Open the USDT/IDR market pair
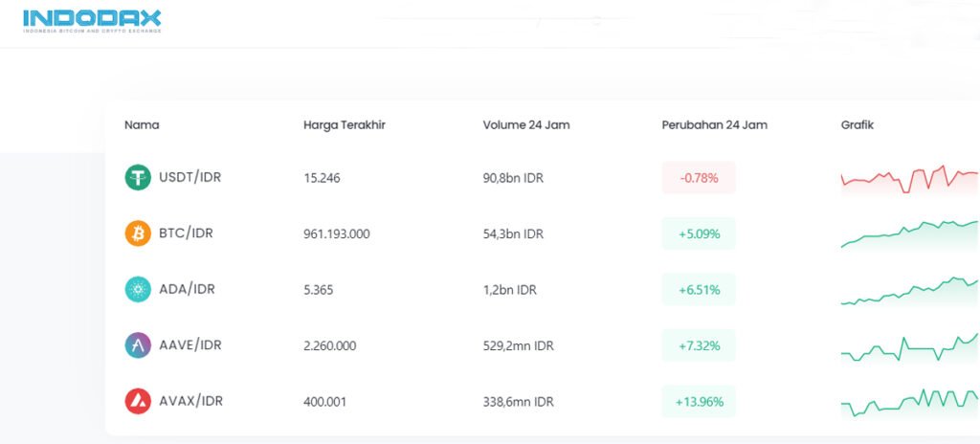 190,178
